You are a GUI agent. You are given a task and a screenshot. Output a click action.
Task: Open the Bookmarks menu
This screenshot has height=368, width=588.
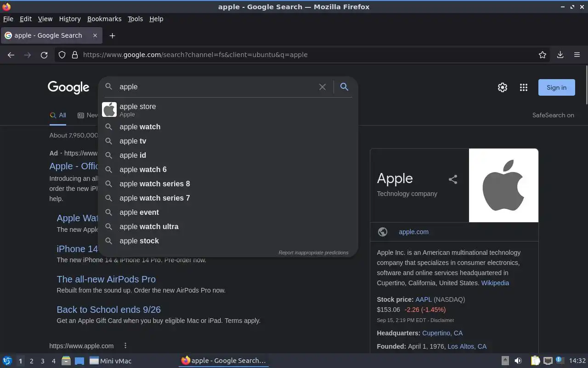pyautogui.click(x=104, y=19)
